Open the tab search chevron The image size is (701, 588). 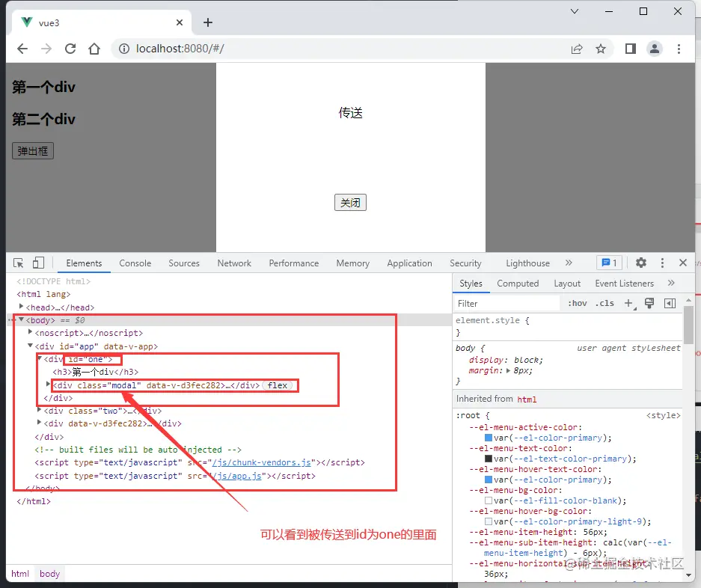tap(575, 11)
